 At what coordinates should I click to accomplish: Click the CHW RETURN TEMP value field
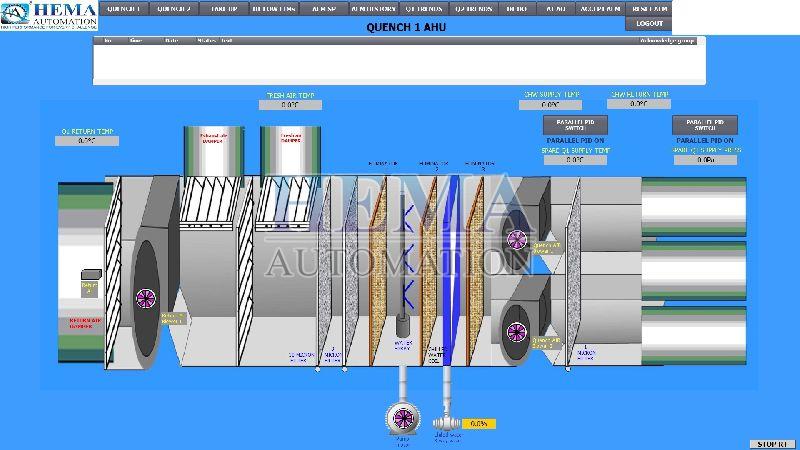pyautogui.click(x=638, y=104)
